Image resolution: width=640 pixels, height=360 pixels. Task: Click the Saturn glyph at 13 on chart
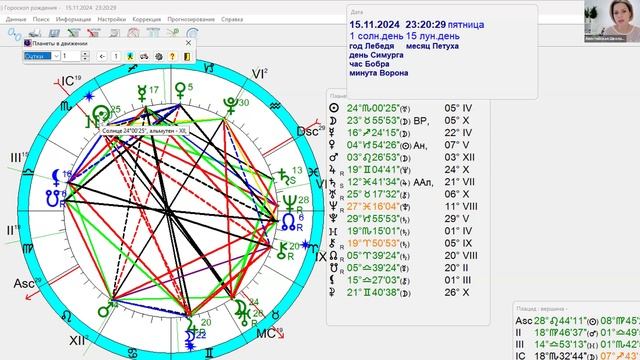(283, 176)
